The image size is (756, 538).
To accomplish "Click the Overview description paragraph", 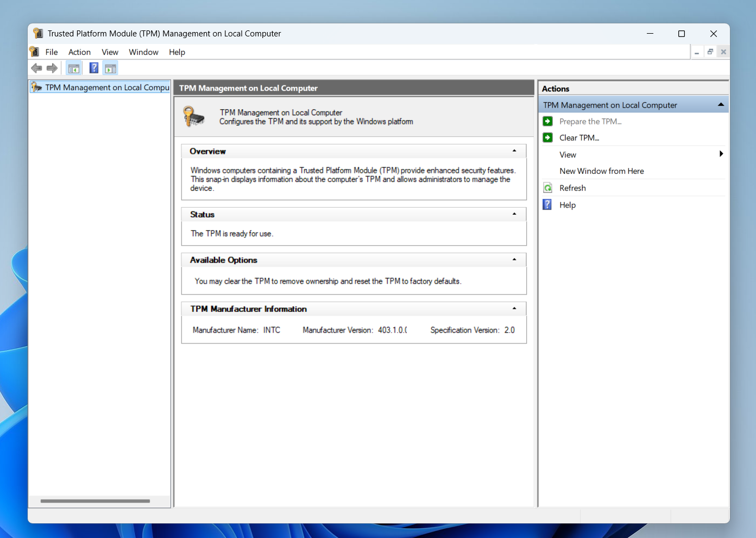I will click(353, 179).
